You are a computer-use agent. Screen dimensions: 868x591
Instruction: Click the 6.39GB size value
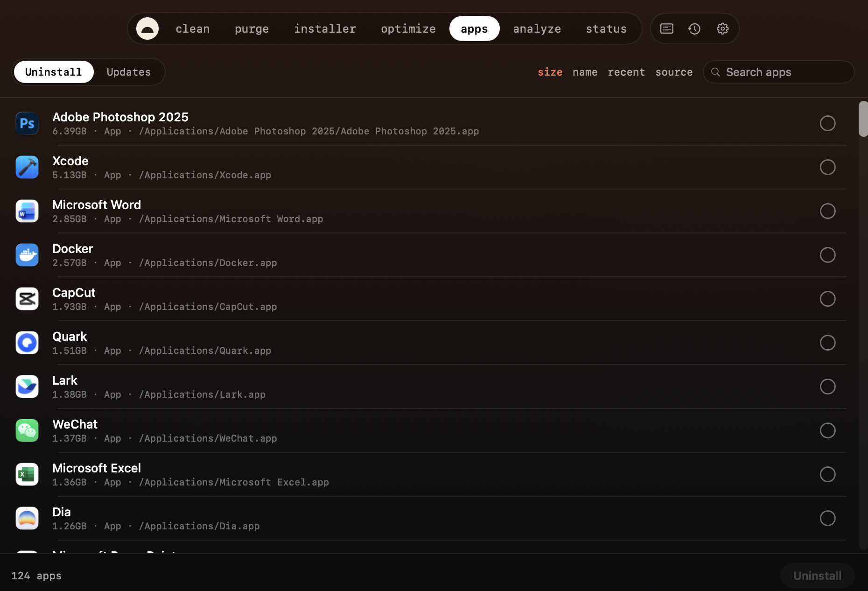click(x=70, y=131)
